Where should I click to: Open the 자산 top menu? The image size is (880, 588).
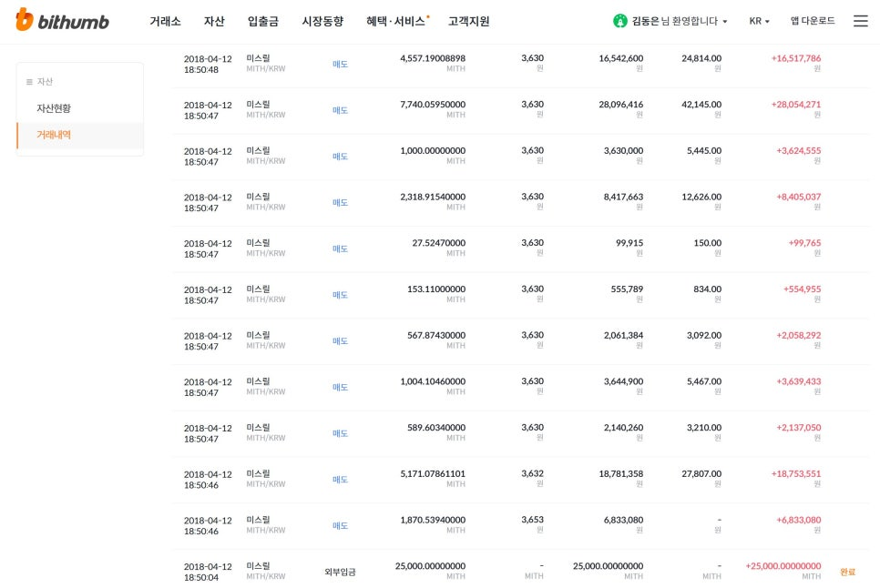point(214,21)
